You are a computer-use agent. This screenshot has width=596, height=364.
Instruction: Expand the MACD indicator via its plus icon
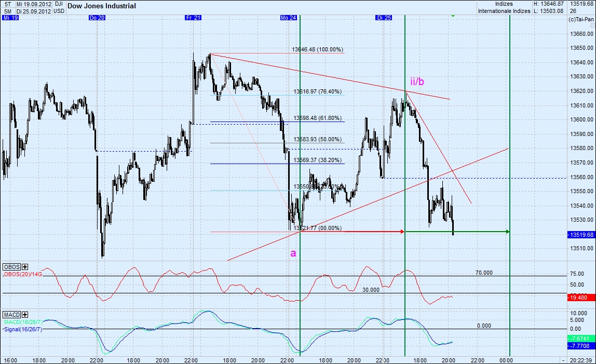point(24,314)
